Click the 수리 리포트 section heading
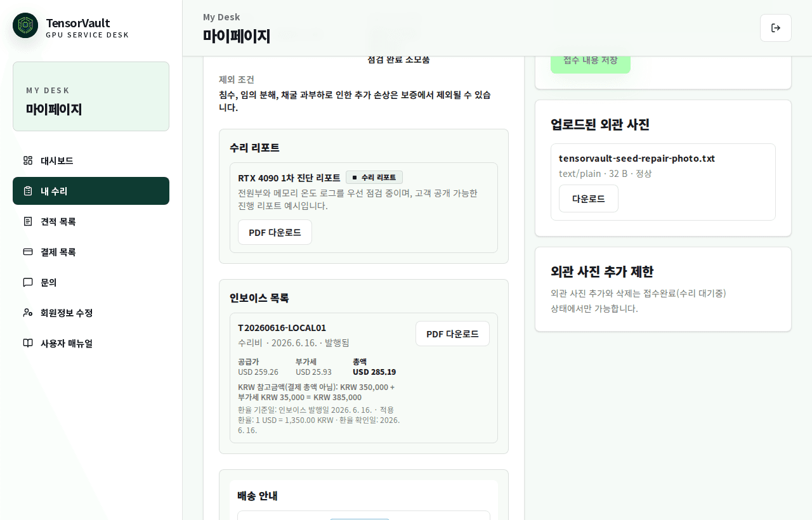The image size is (812, 520). click(254, 148)
